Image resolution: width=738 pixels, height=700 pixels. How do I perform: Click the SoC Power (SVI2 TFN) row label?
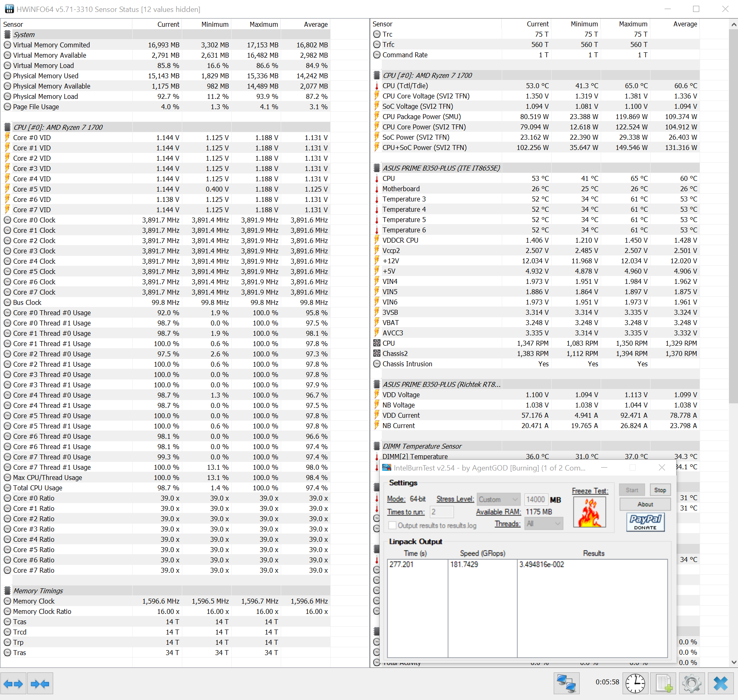pos(416,137)
